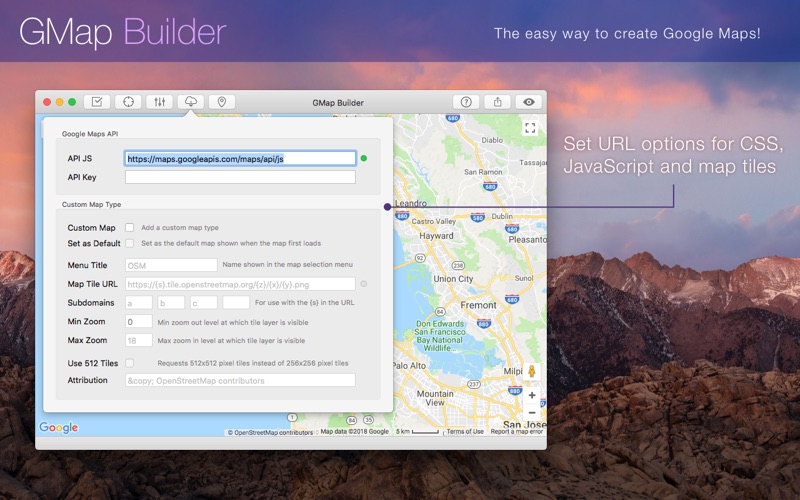This screenshot has height=500, width=800.
Task: Click the Attribution text field
Action: pyautogui.click(x=240, y=381)
